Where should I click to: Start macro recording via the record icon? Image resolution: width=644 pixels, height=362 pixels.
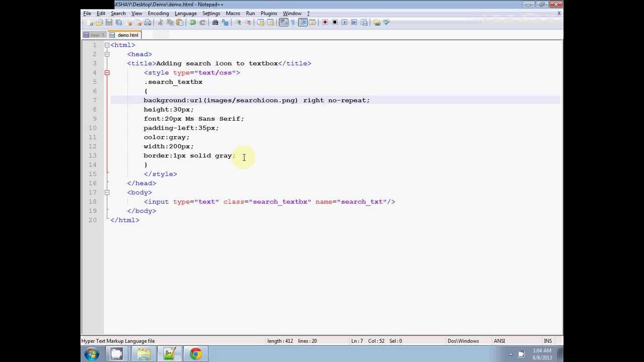coord(325,22)
